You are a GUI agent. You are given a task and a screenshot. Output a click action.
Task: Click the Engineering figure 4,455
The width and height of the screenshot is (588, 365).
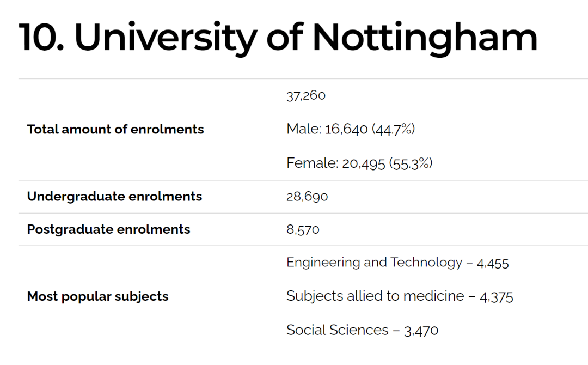[x=493, y=263]
